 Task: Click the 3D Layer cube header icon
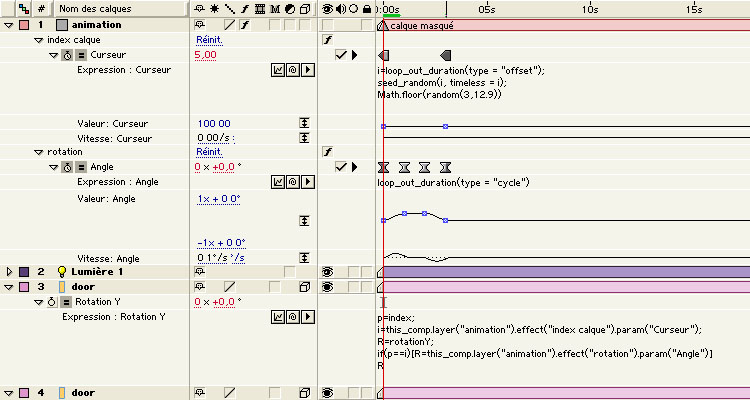click(305, 9)
